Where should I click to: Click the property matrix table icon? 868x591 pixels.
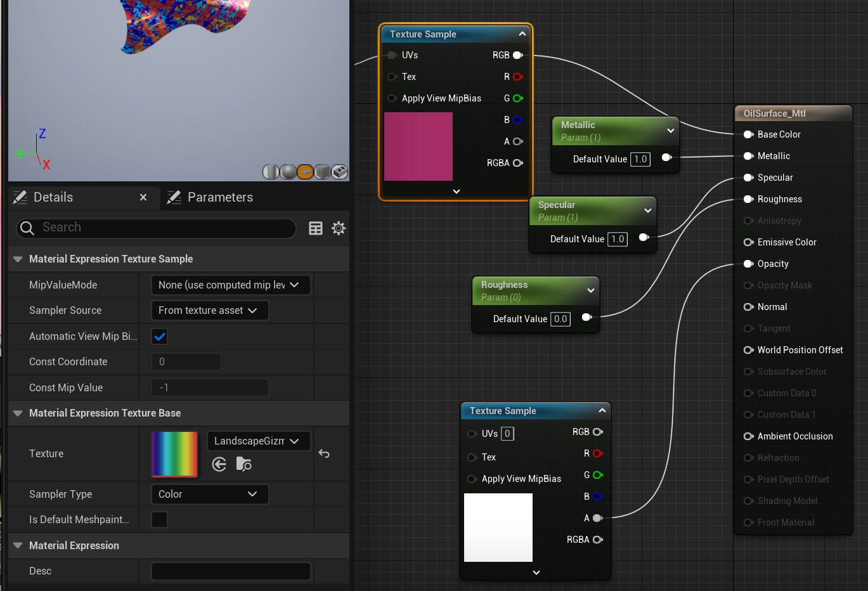316,228
